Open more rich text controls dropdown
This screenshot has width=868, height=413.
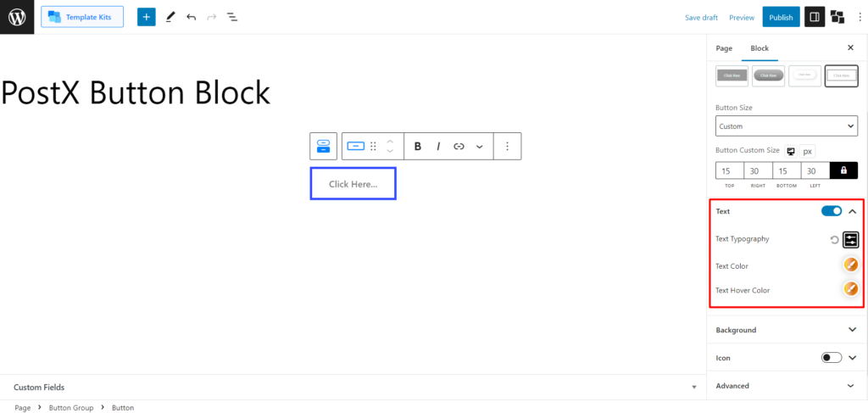coord(480,146)
